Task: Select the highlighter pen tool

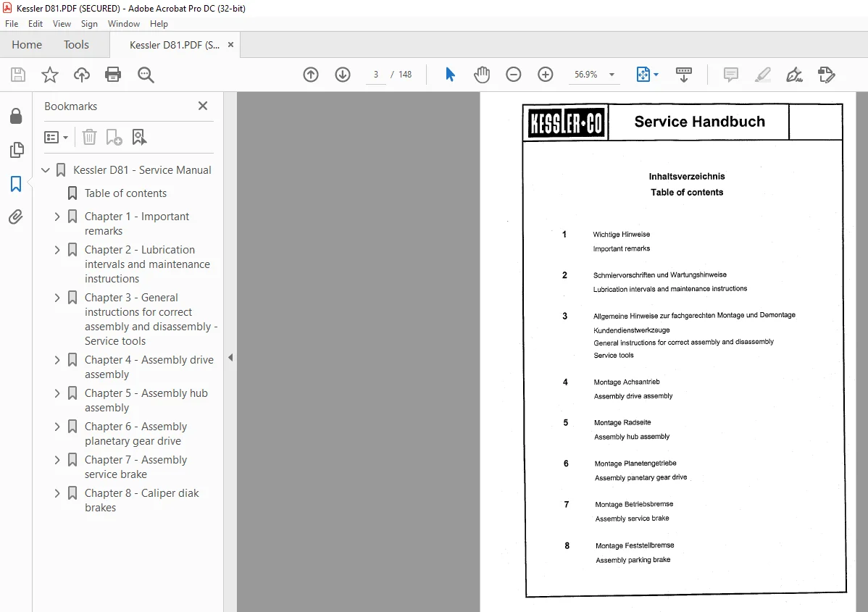Action: (x=763, y=75)
